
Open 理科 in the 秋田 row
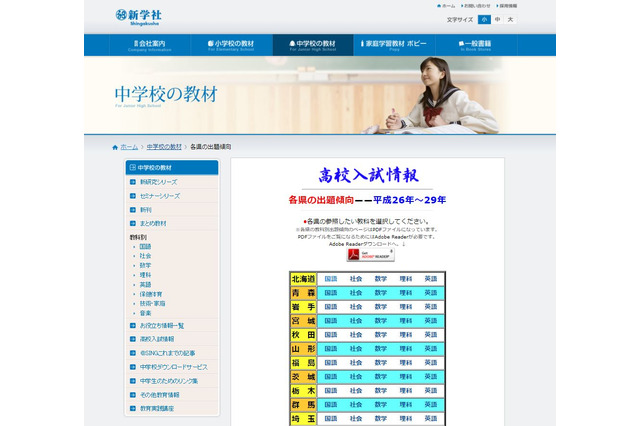406,335
